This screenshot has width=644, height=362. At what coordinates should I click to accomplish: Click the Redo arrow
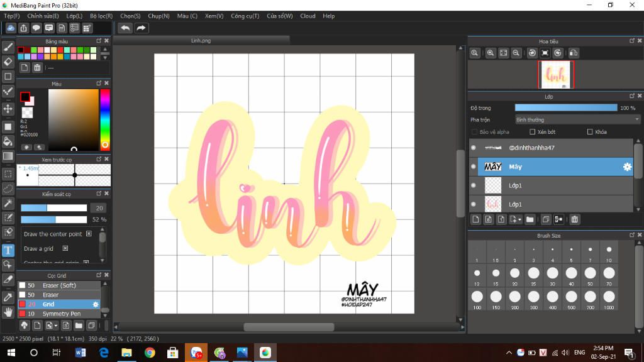click(x=141, y=28)
